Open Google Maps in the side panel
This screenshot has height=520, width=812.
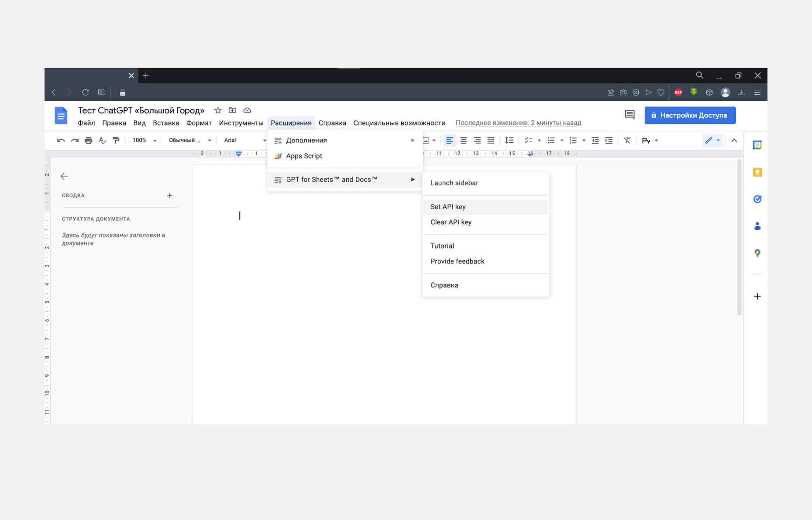(x=757, y=253)
